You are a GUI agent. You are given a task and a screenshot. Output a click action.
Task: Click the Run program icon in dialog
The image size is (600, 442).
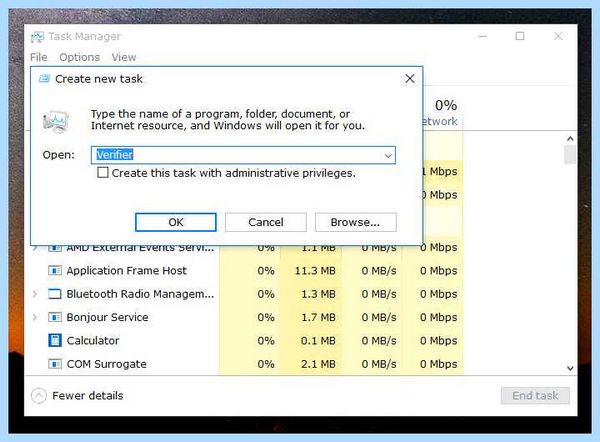click(x=56, y=121)
